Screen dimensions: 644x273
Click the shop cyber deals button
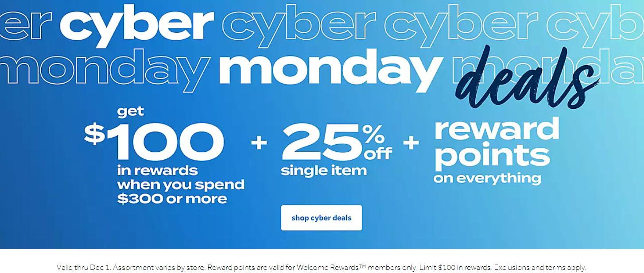click(x=321, y=218)
